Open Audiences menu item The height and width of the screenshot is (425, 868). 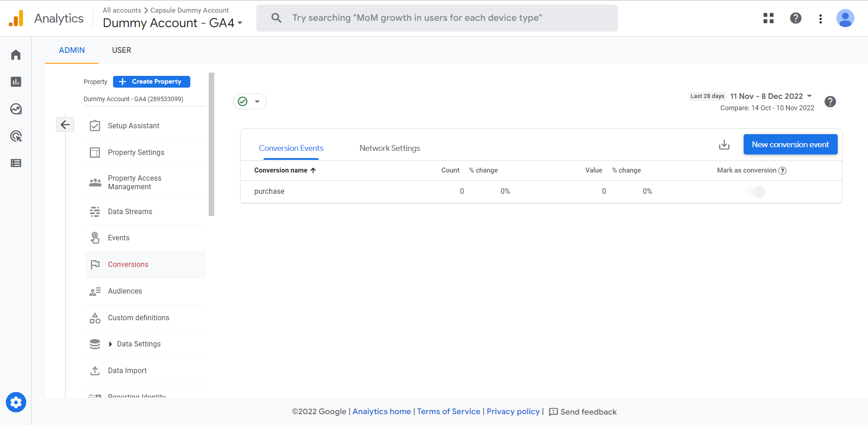(x=125, y=291)
